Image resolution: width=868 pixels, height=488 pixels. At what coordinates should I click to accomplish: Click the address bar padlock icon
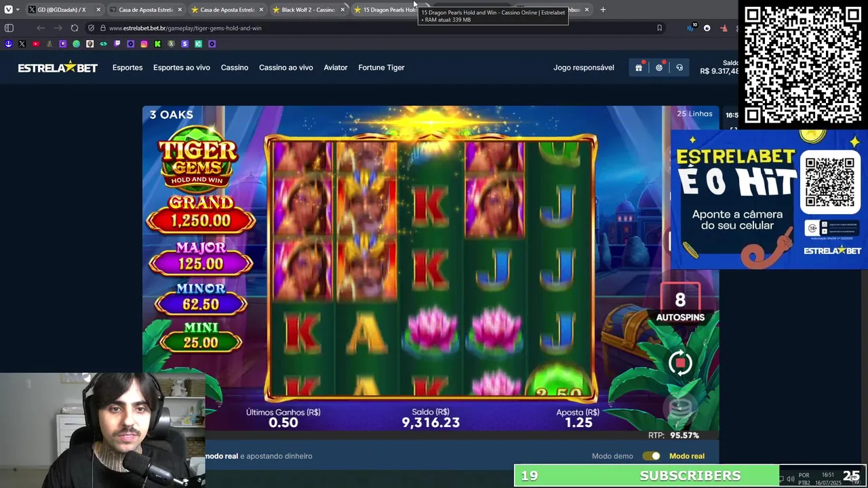click(103, 28)
